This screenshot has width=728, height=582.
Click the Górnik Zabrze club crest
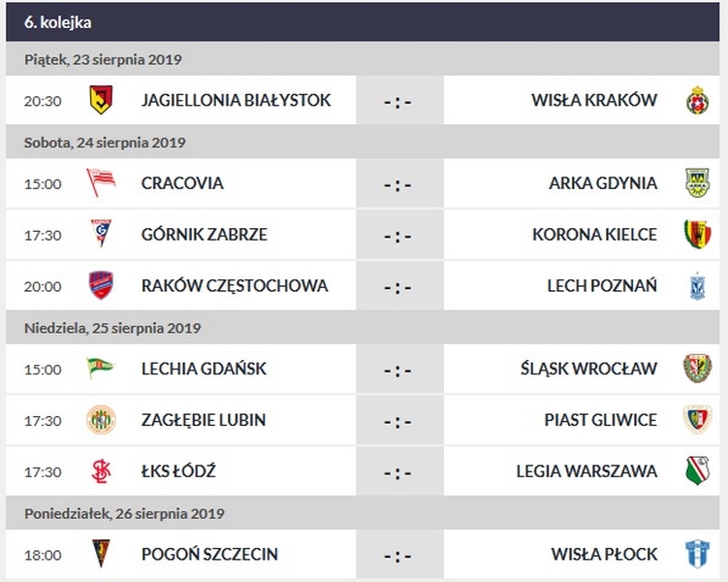[101, 234]
